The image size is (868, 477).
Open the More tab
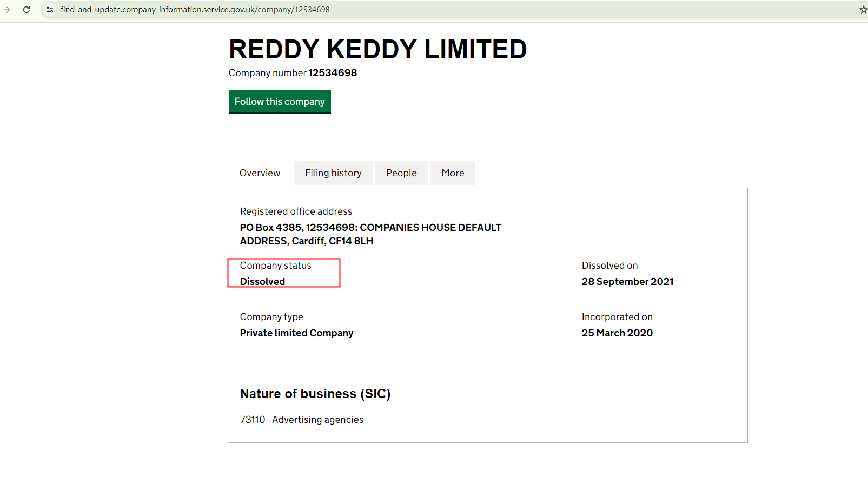[453, 173]
